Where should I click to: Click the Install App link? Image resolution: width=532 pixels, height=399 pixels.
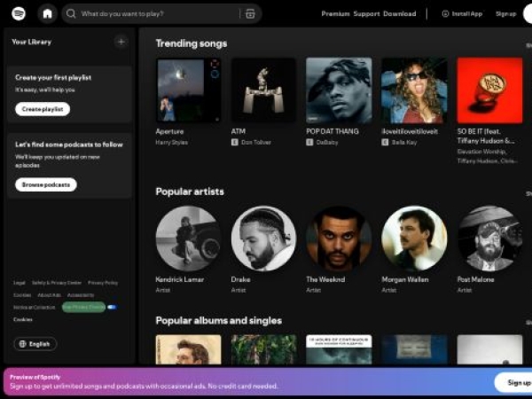462,13
